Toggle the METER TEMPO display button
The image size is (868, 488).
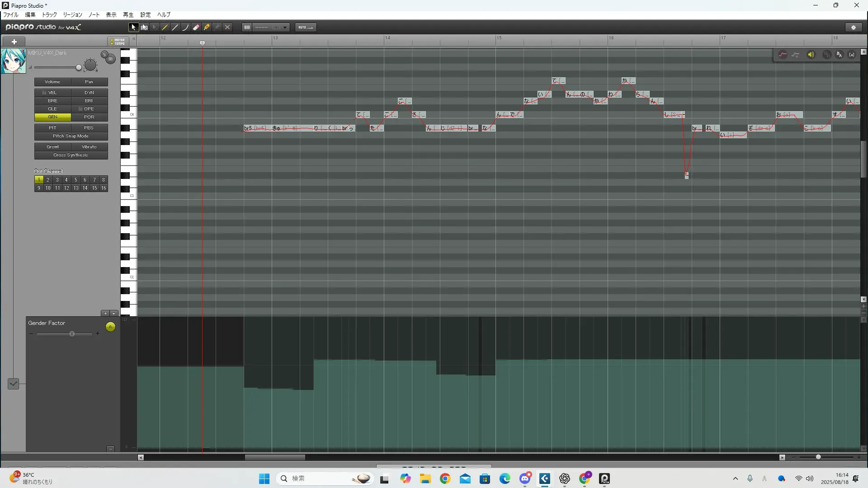click(118, 42)
